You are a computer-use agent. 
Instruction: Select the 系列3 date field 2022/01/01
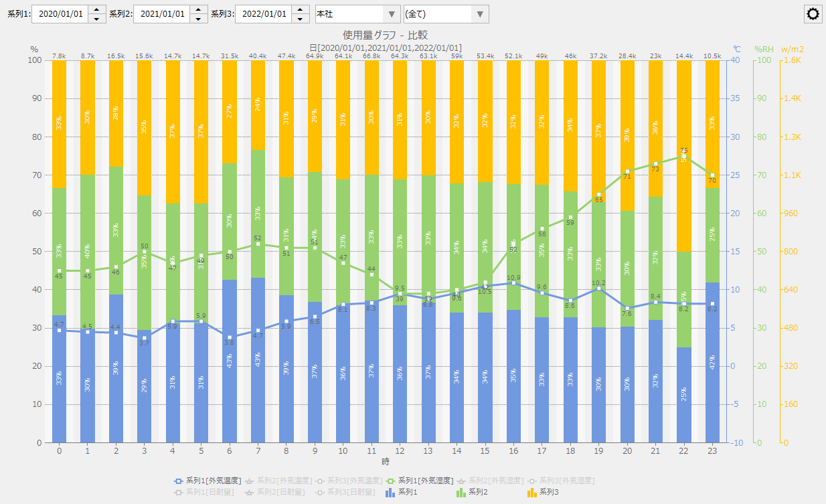click(x=263, y=14)
